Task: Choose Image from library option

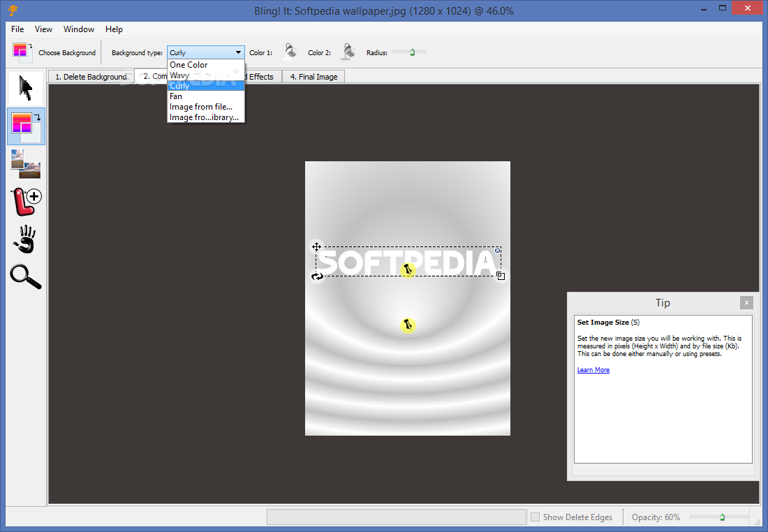Action: click(x=206, y=117)
